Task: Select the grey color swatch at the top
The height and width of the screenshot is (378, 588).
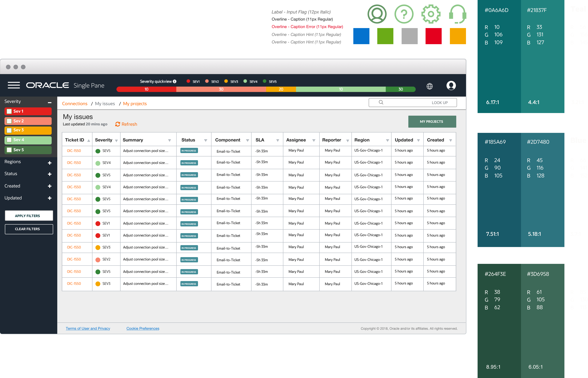Action: [x=409, y=36]
